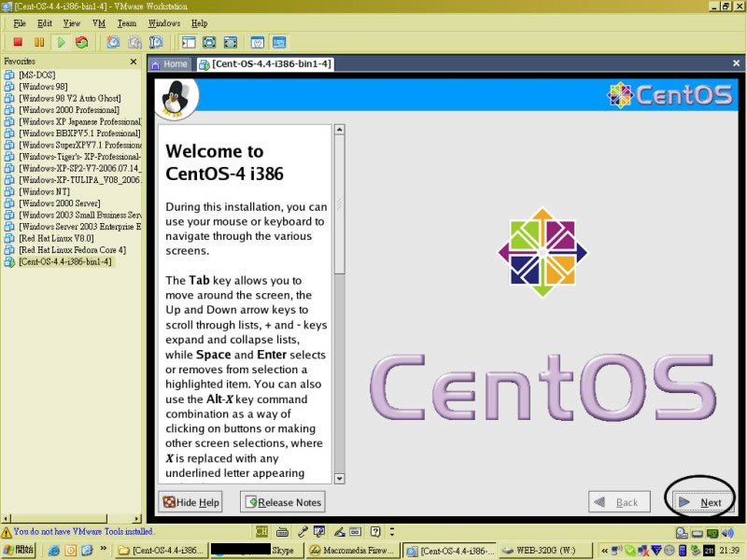The width and height of the screenshot is (747, 560).
Task: Open the snapshot manager toolbar icon
Action: point(156,42)
